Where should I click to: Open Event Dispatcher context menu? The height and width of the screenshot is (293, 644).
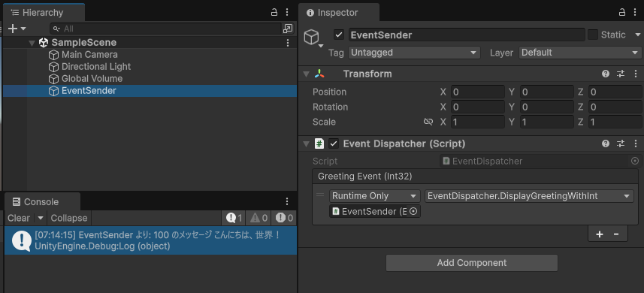click(636, 143)
